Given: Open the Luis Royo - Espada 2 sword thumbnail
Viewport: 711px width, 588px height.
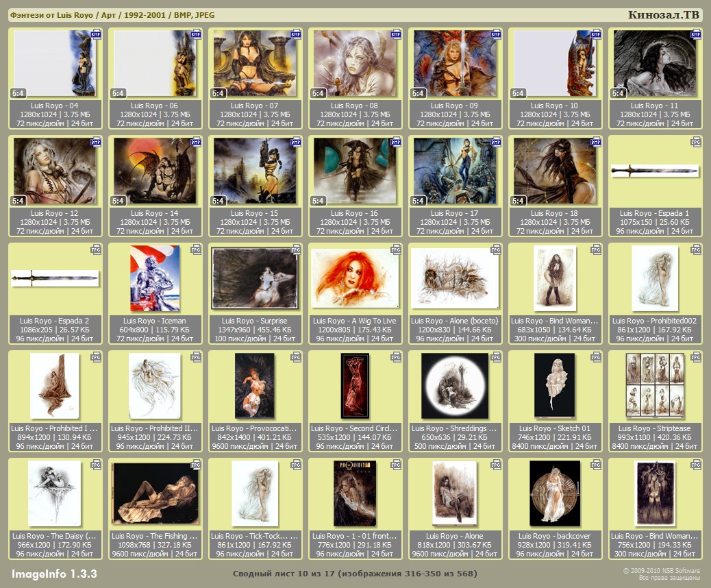Looking at the screenshot, I should (x=55, y=278).
